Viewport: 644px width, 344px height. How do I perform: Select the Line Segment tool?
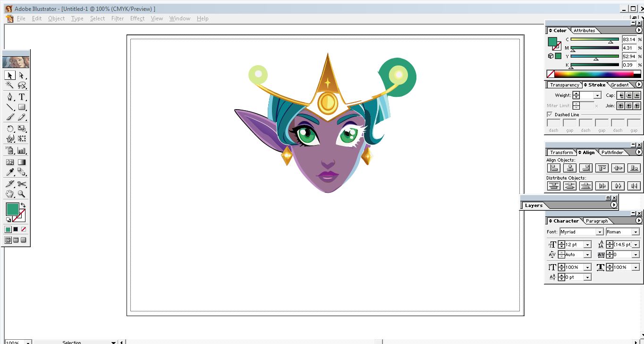[x=9, y=107]
